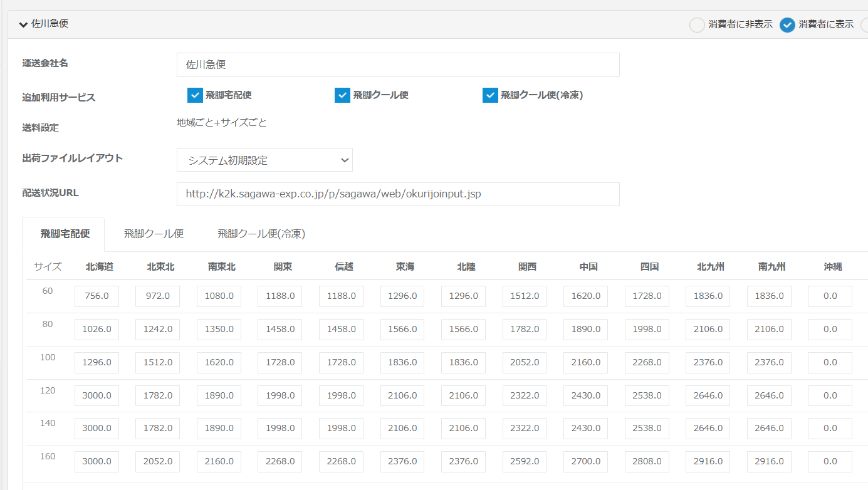Click 北東北 size 60 rate field
The height and width of the screenshot is (490, 868).
(157, 296)
